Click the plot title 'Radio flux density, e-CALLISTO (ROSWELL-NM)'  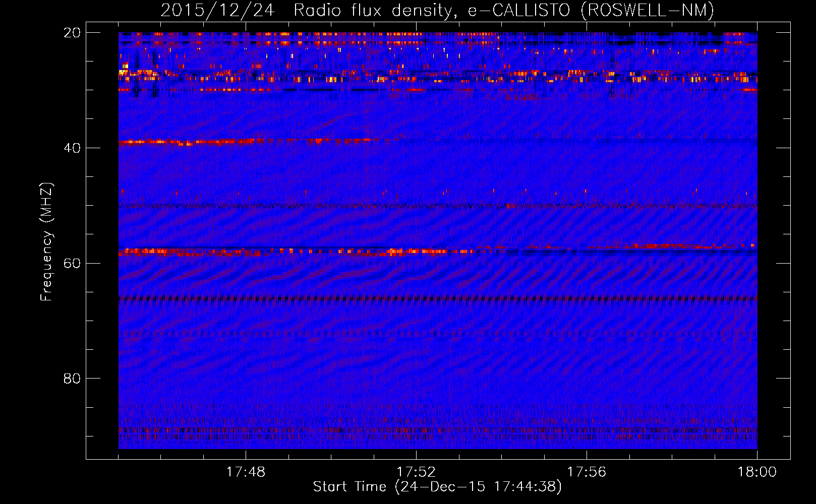pos(504,10)
